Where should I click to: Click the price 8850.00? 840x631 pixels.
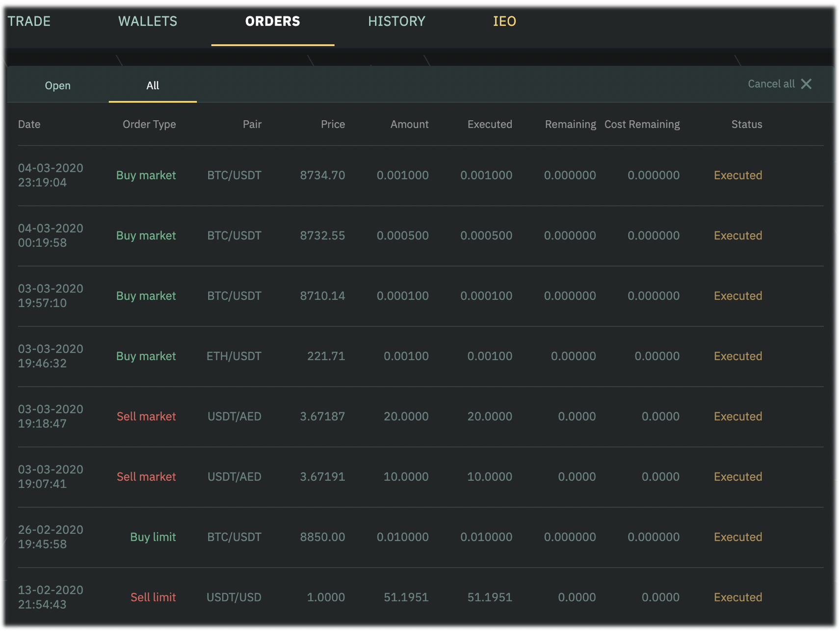tap(322, 537)
